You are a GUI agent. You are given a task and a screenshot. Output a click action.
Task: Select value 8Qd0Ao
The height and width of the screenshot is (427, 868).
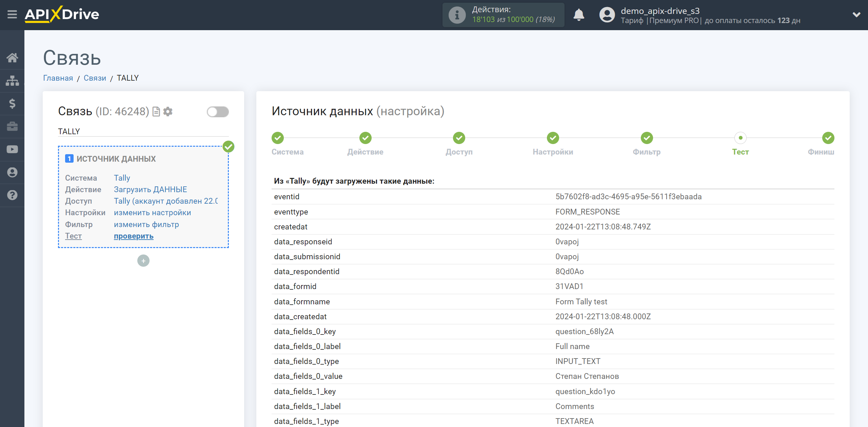click(570, 271)
